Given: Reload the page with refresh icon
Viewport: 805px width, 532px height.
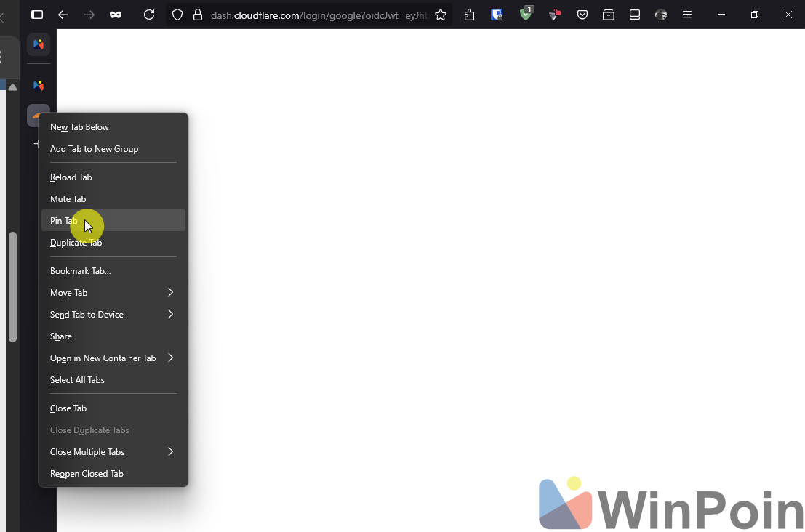Looking at the screenshot, I should [x=149, y=15].
